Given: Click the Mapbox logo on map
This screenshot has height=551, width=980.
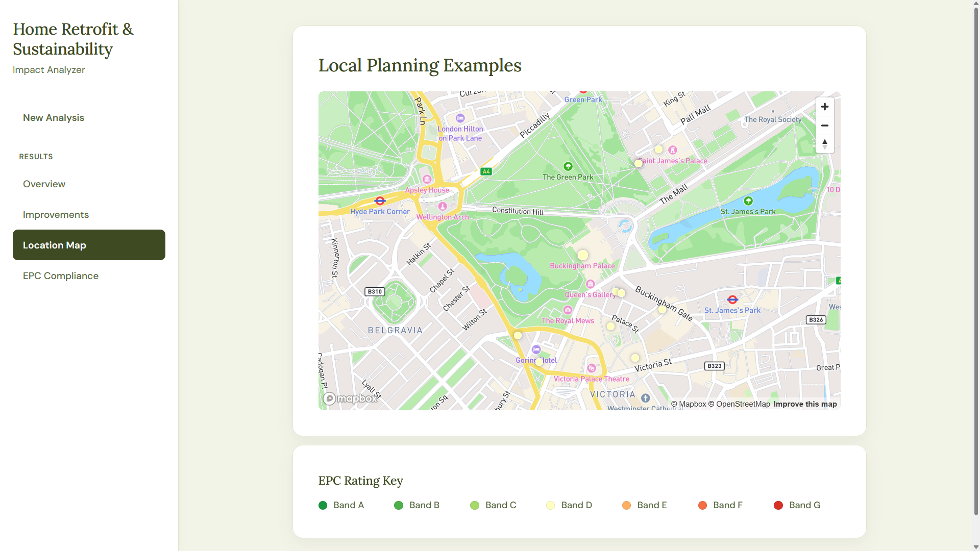Looking at the screenshot, I should [x=351, y=398].
